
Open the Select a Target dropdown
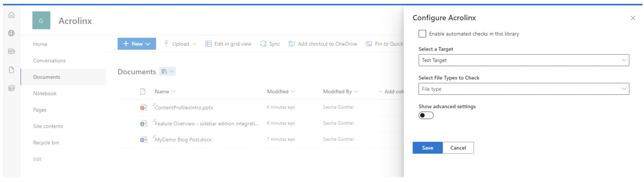click(524, 60)
